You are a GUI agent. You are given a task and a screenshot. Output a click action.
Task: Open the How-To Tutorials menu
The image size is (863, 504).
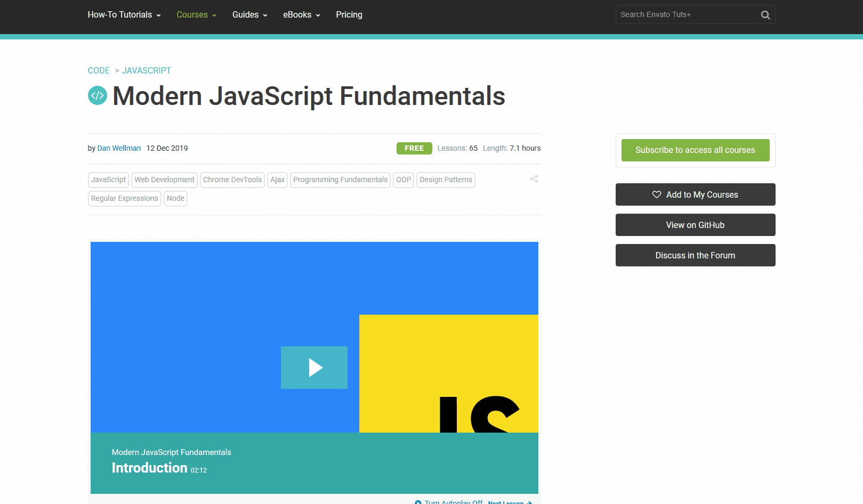click(120, 14)
